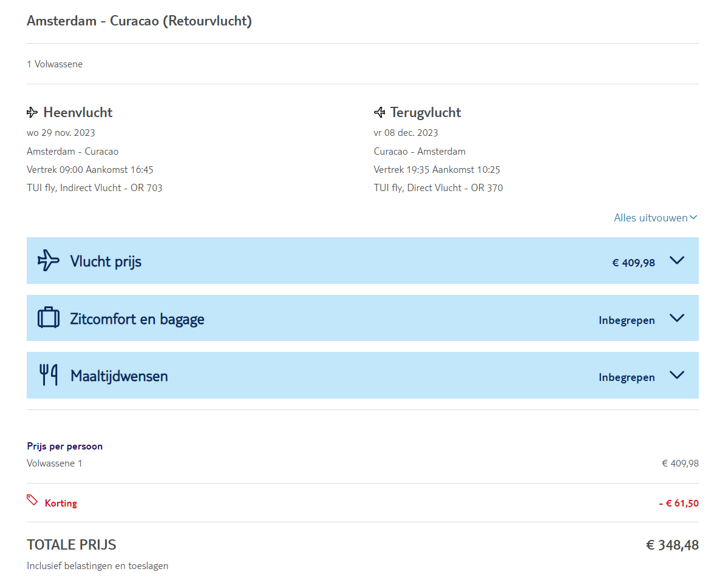Expand Vlucht prijs section with chevron
This screenshot has height=583, width=728.
pyautogui.click(x=676, y=260)
